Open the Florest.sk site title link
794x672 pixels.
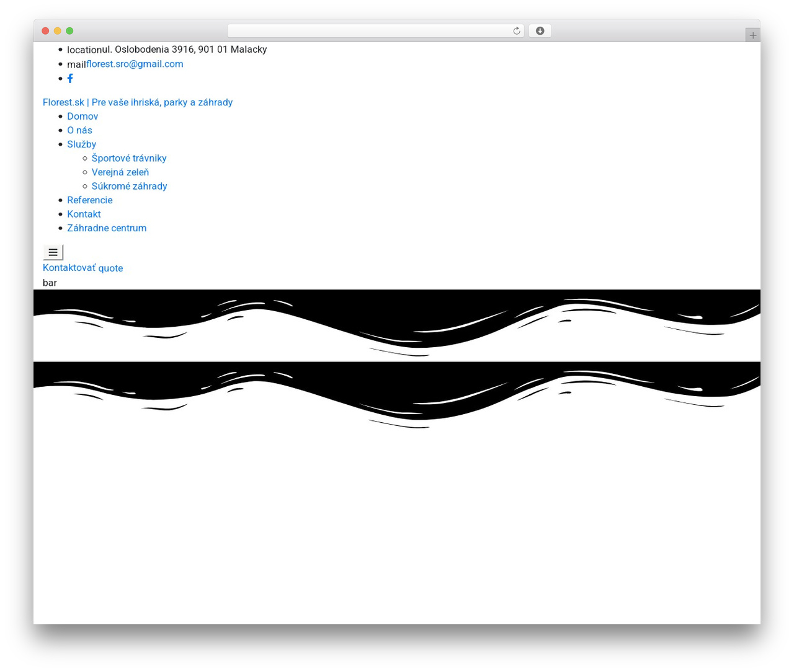coord(138,102)
